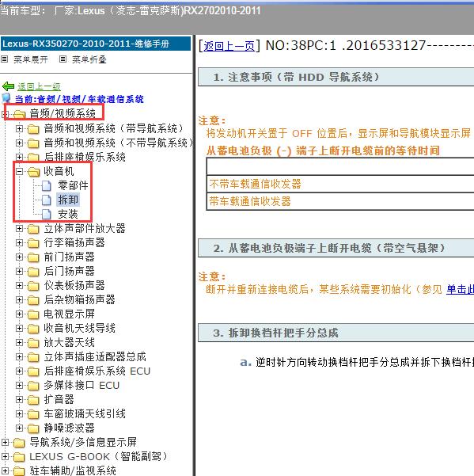Click the 拆卸 document icon

click(47, 200)
